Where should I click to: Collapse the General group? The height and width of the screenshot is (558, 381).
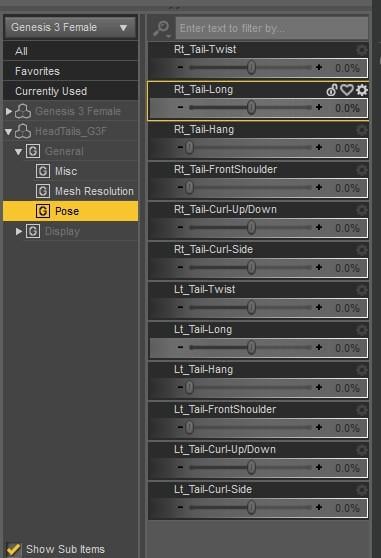click(19, 152)
